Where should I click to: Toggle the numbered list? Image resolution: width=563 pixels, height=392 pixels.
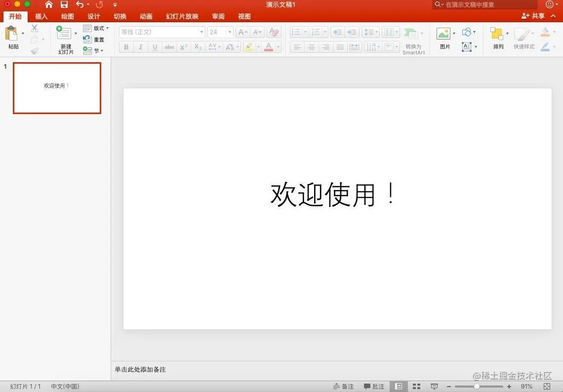[x=317, y=32]
